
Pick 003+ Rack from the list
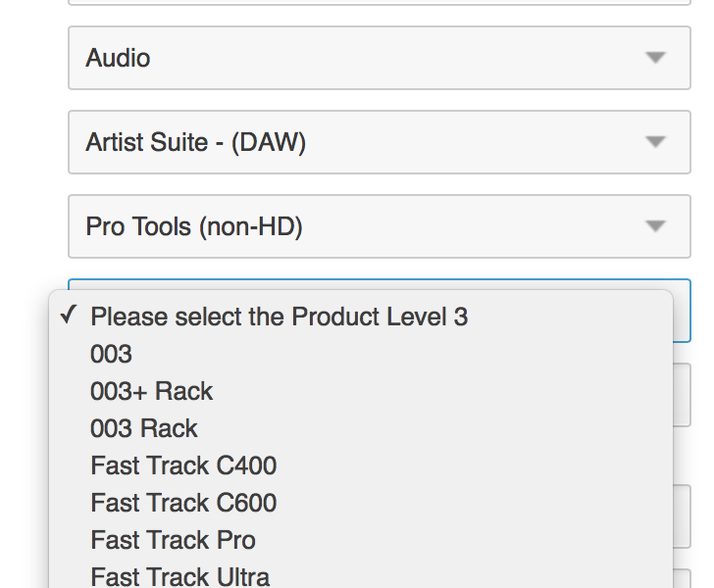(152, 391)
